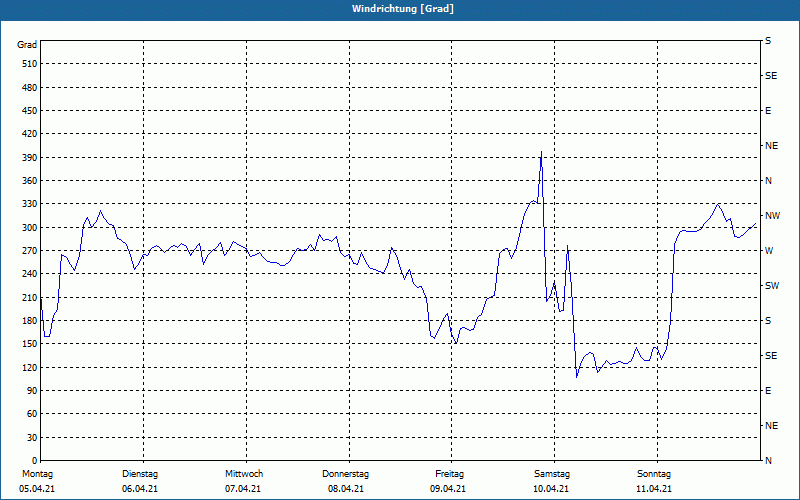800x500 pixels.
Task: Select the '60' value on the degree axis
Action: [32, 414]
